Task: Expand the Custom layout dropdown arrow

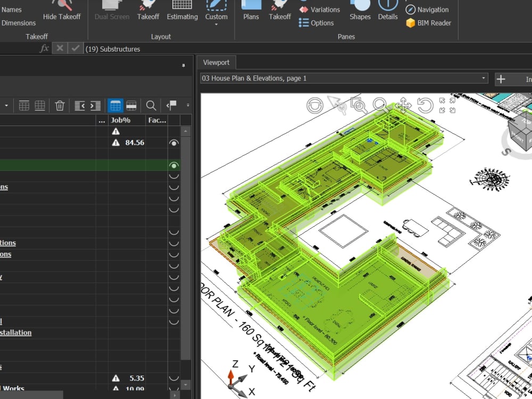Action: click(x=216, y=24)
